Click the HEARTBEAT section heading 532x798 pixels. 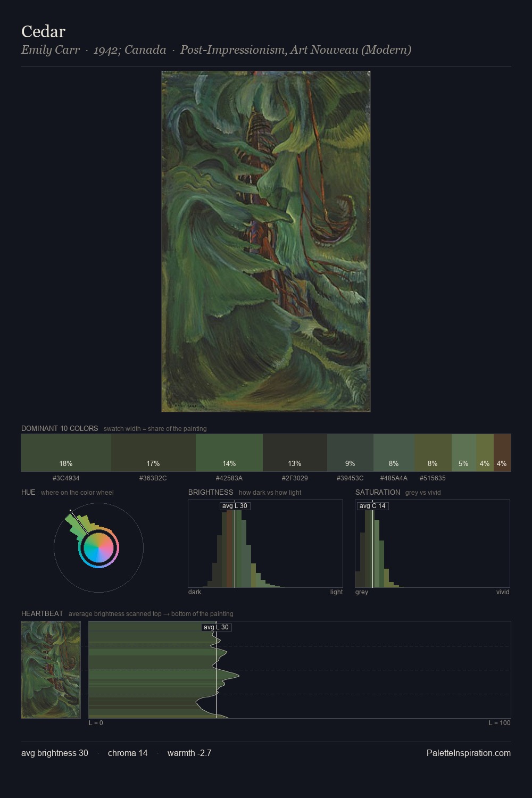point(42,613)
